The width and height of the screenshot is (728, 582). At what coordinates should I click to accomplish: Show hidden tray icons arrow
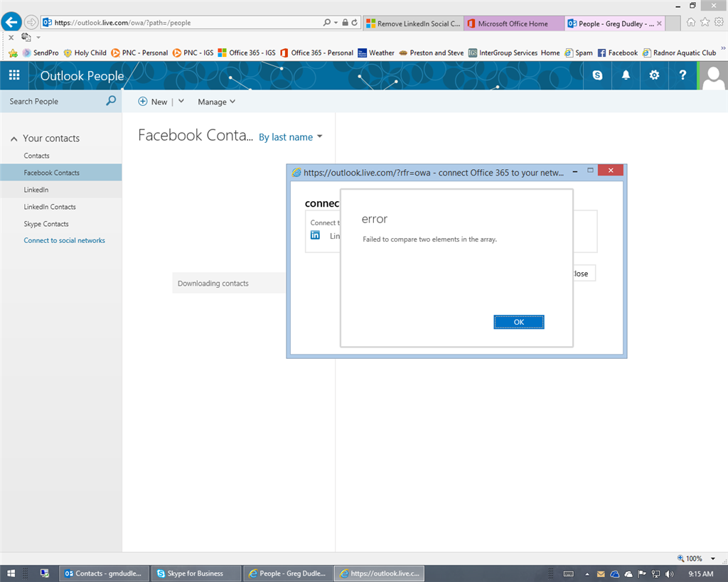click(x=587, y=574)
